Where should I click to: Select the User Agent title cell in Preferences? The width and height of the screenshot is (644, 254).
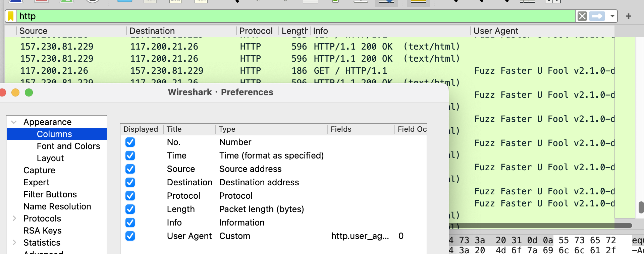click(189, 236)
